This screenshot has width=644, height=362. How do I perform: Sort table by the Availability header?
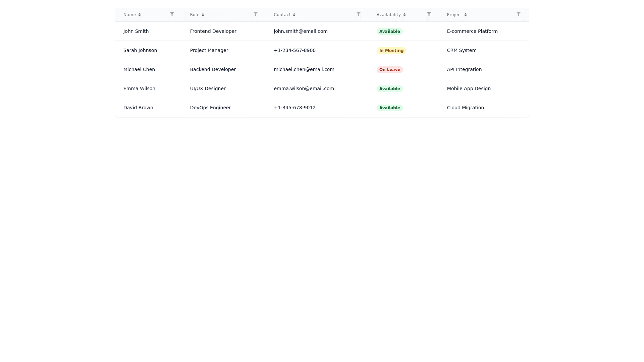[388, 15]
